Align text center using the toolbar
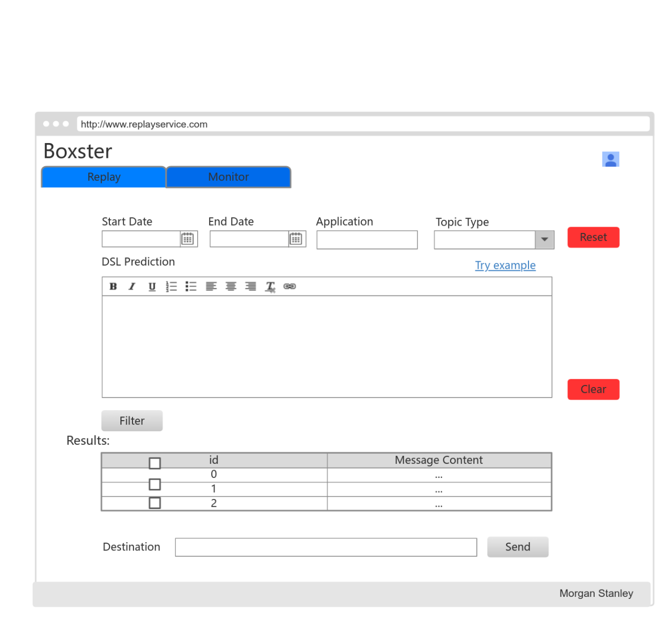672x631 pixels. (231, 287)
